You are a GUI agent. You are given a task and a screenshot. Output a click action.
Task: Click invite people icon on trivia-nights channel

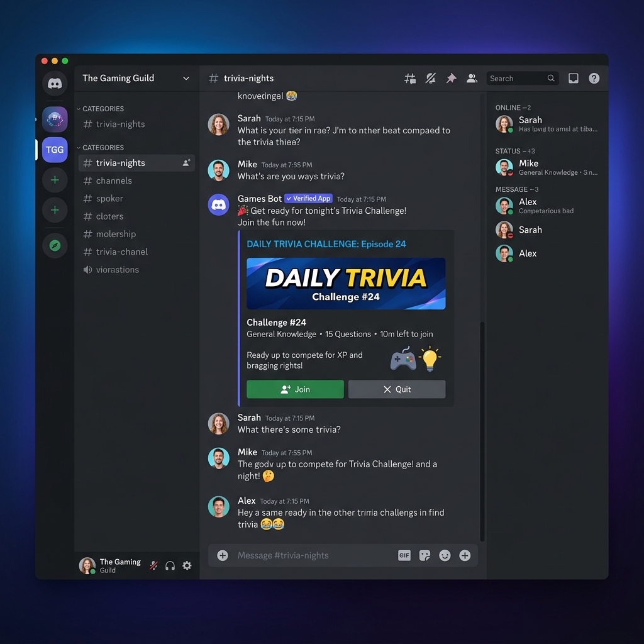[x=186, y=163]
